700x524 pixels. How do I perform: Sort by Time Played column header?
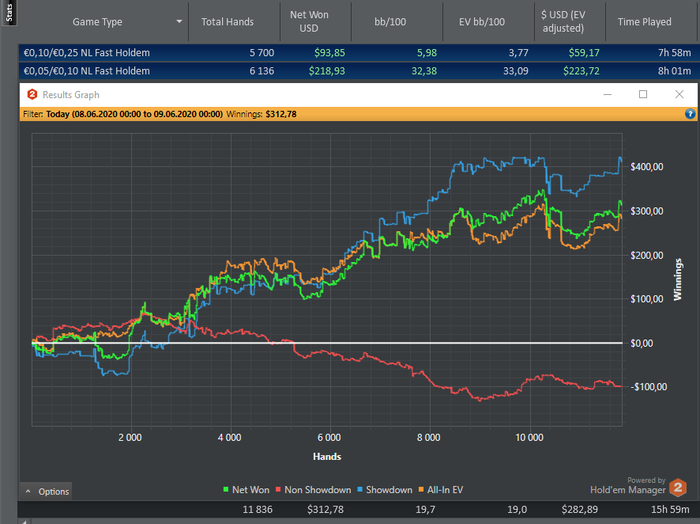tap(644, 22)
